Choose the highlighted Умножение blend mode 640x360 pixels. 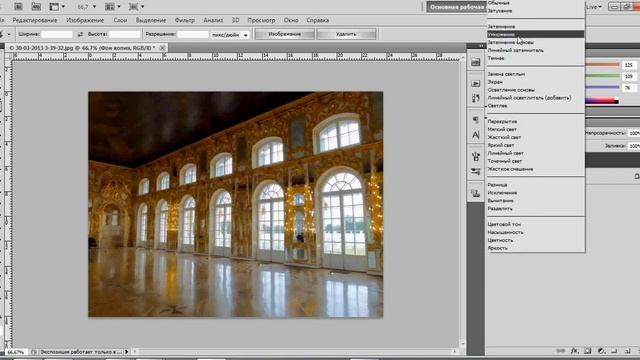click(x=536, y=34)
